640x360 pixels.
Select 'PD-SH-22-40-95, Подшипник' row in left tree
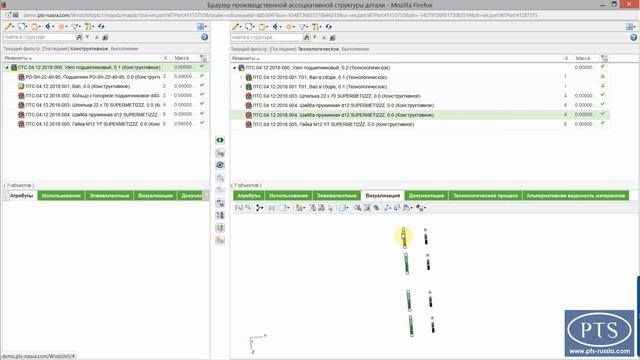pyautogui.click(x=105, y=77)
